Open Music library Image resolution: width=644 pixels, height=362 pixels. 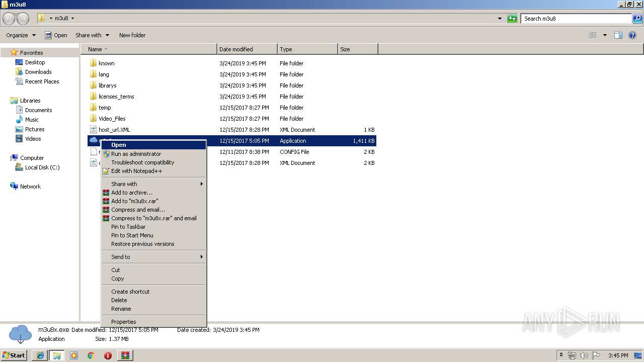(x=32, y=120)
